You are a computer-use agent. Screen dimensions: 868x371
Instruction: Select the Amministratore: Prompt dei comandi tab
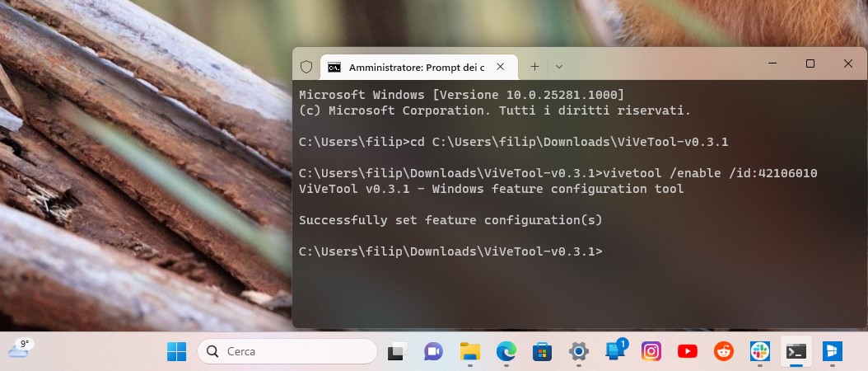(419, 67)
